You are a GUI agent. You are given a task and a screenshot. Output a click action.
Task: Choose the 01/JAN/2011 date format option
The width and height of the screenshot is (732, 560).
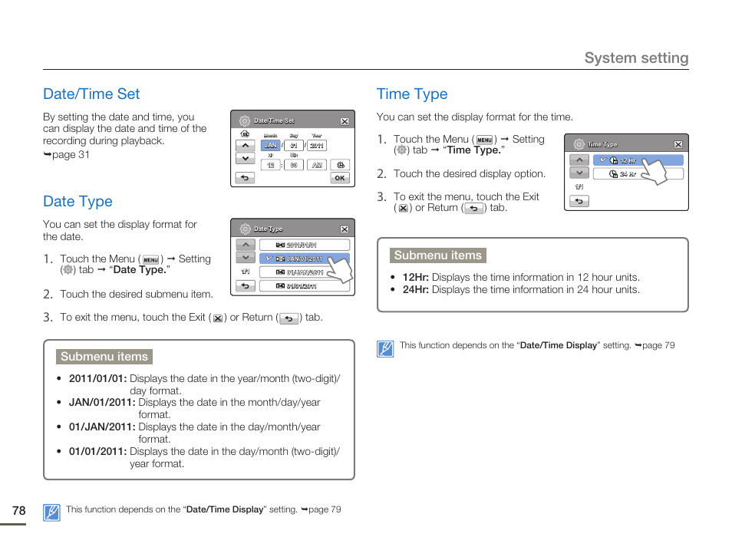coord(305,272)
